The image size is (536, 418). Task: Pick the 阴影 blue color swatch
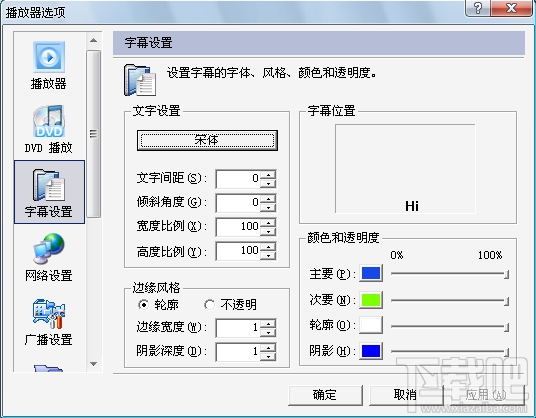pyautogui.click(x=371, y=351)
